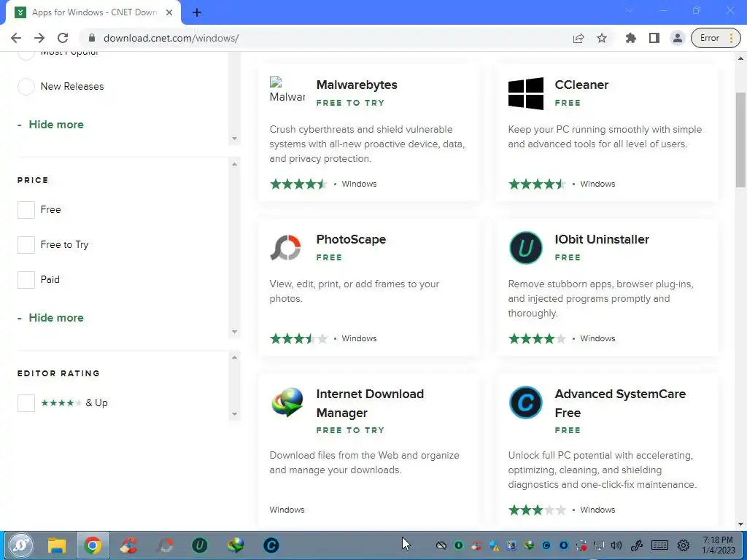Launch CCleaner from the taskbar
The width and height of the screenshot is (747, 560).
click(128, 545)
